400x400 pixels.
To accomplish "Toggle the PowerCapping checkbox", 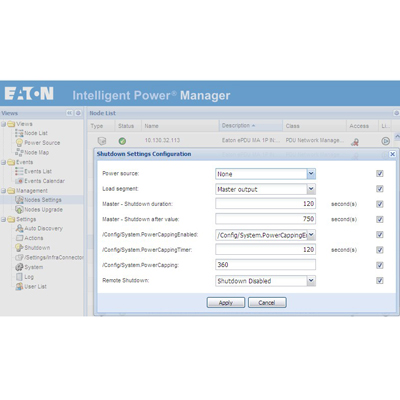I will (x=380, y=265).
